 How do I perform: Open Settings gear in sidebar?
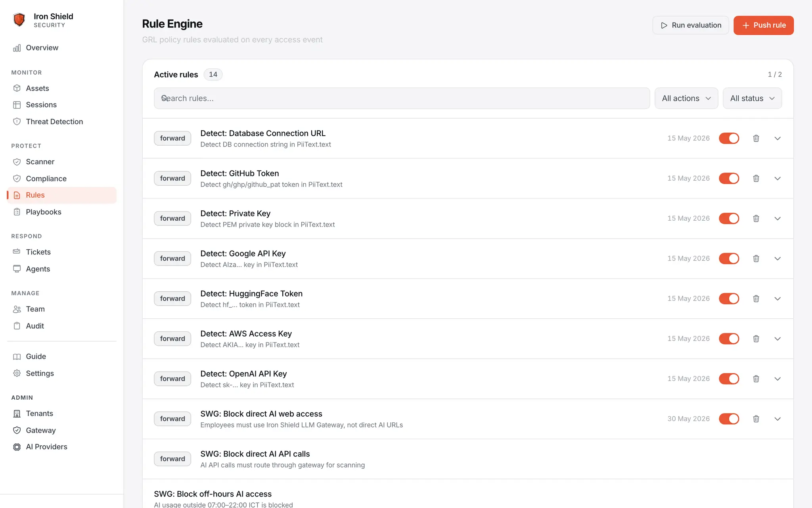click(17, 373)
